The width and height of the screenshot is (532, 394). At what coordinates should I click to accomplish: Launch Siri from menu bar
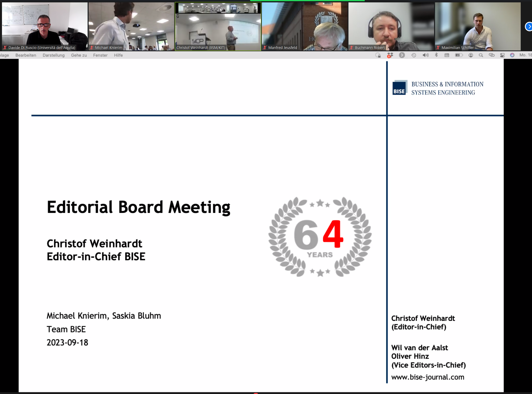[512, 55]
